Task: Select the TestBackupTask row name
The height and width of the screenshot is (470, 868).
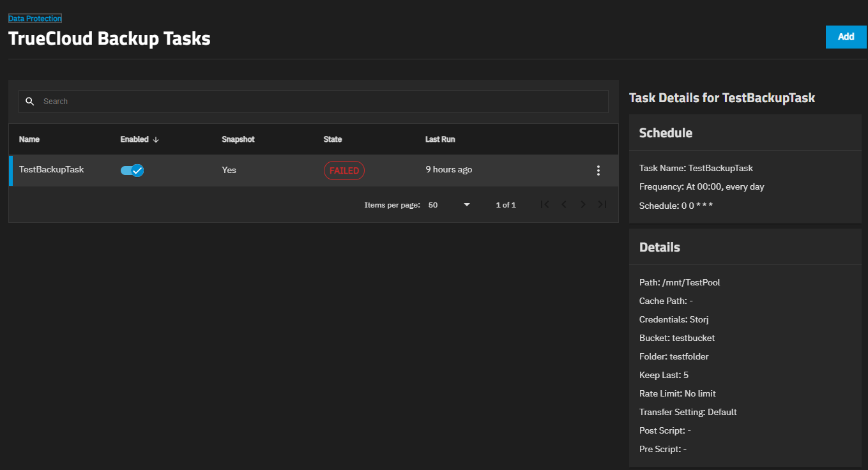Action: 51,170
